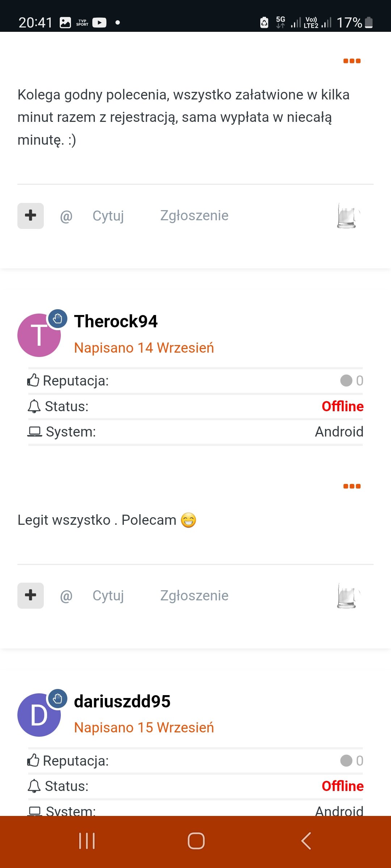The image size is (391, 868).
Task: Open the dariuszdd95 username profile link
Action: coord(122,701)
